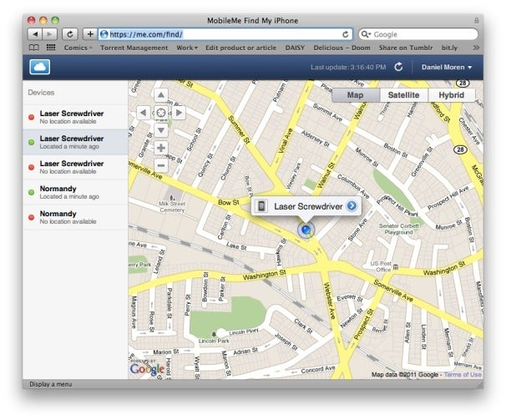Image resolution: width=506 pixels, height=420 pixels.
Task: Pan the map right
Action: 179,113
